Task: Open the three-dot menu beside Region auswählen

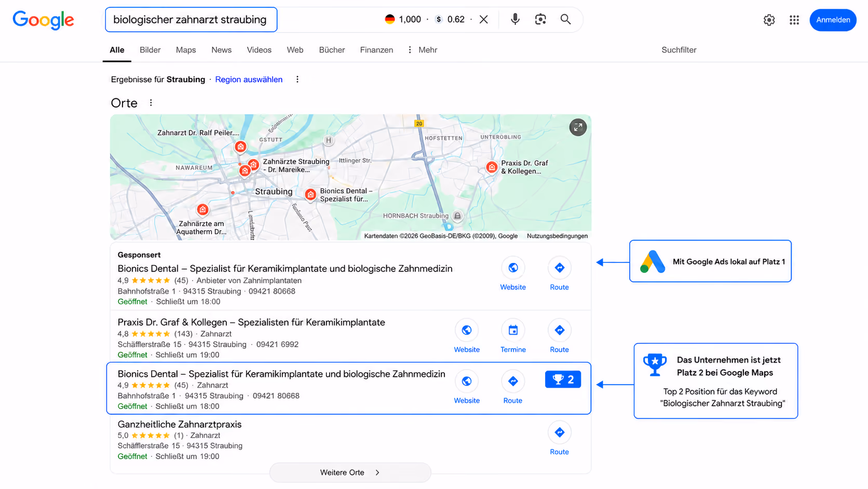Action: pos(297,80)
